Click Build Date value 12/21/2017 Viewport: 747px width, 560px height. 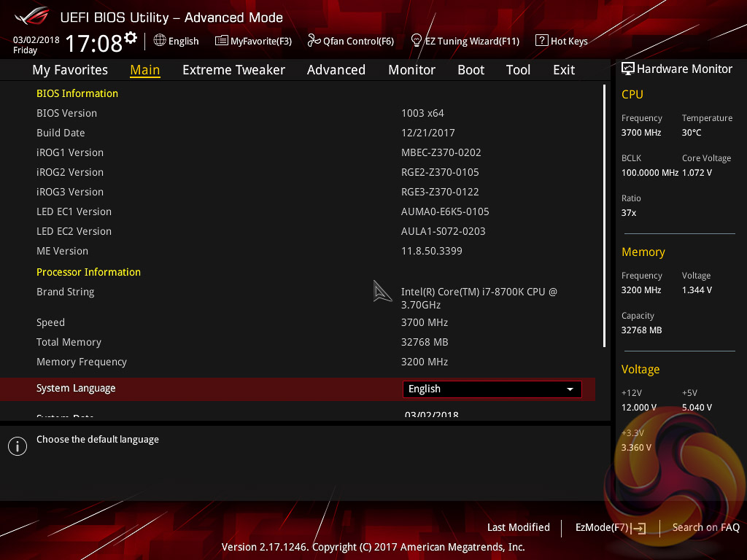pyautogui.click(x=427, y=133)
